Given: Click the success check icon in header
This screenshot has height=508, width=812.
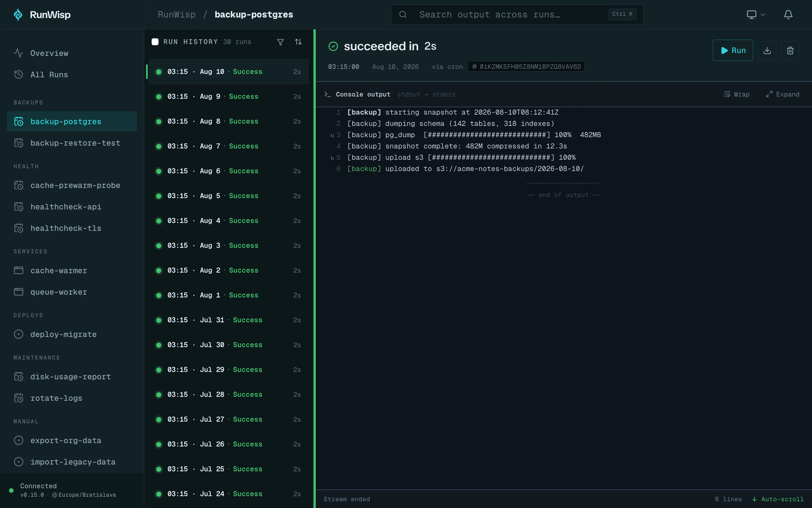Looking at the screenshot, I should (x=333, y=46).
